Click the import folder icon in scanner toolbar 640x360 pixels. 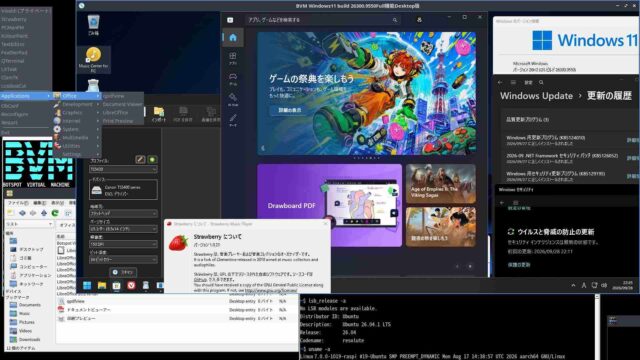pyautogui.click(x=159, y=114)
